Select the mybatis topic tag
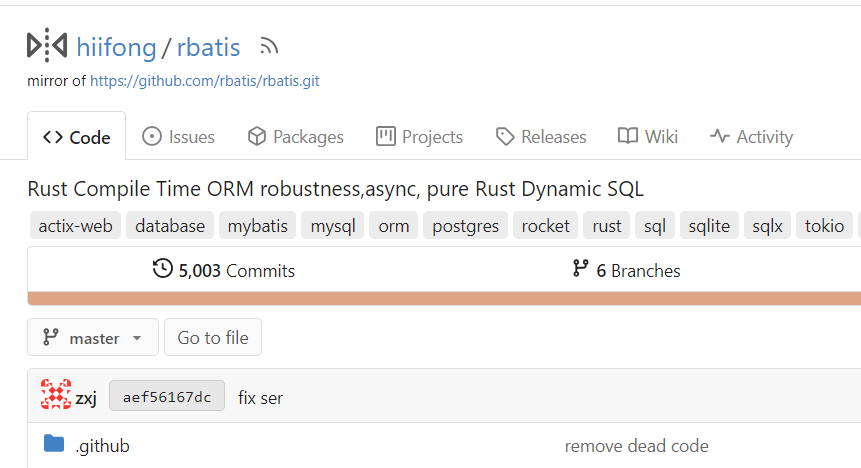Viewport: 861px width, 468px height. point(258,226)
